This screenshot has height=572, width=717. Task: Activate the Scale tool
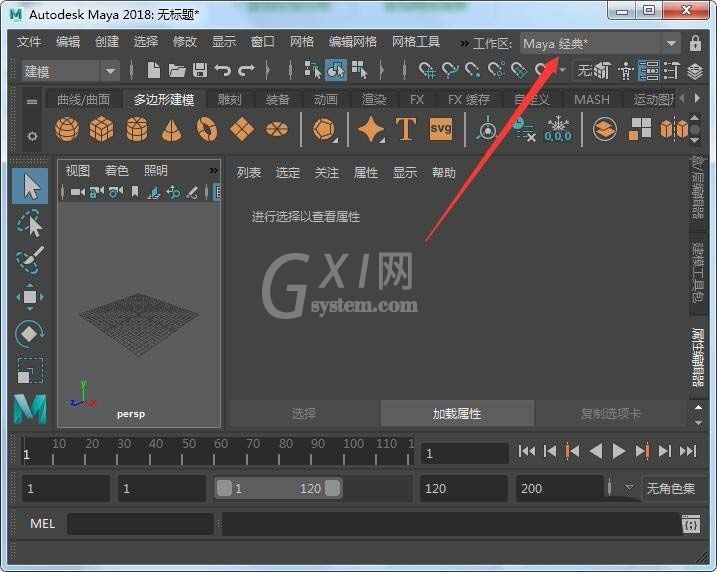point(30,370)
